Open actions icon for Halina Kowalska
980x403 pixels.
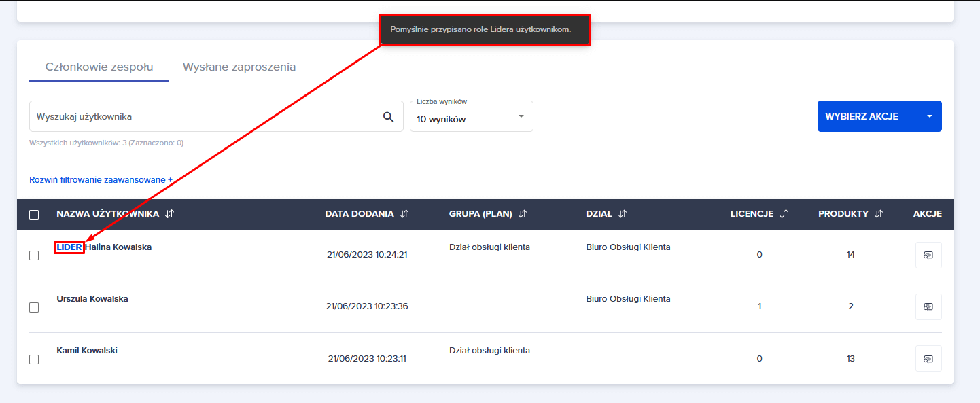click(x=928, y=255)
